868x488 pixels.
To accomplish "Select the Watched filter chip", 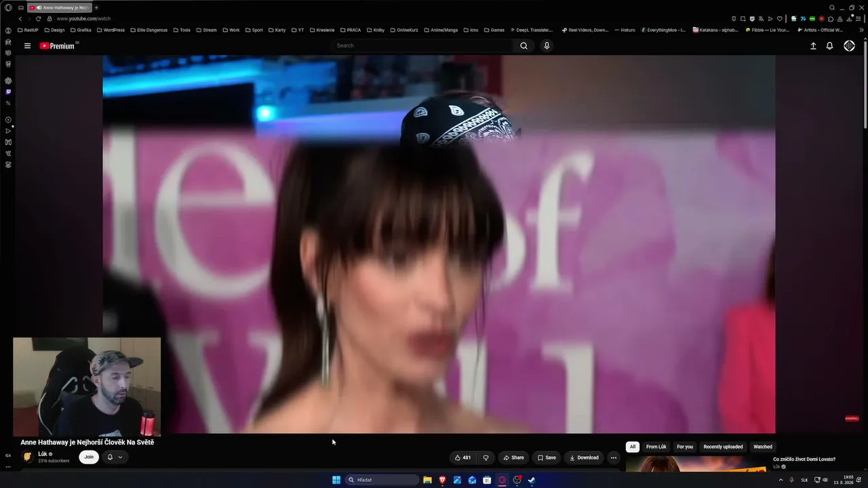I will click(x=763, y=447).
